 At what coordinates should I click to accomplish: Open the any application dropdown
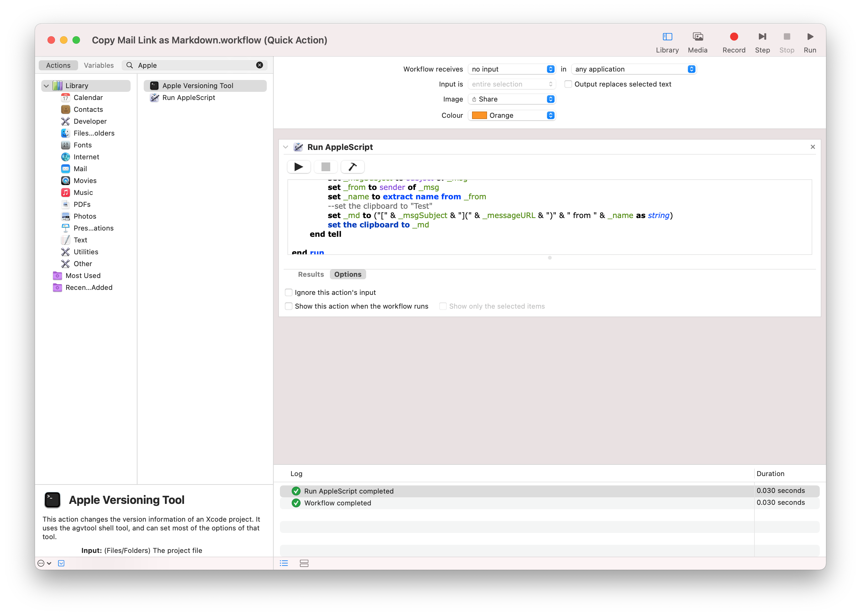pos(634,69)
